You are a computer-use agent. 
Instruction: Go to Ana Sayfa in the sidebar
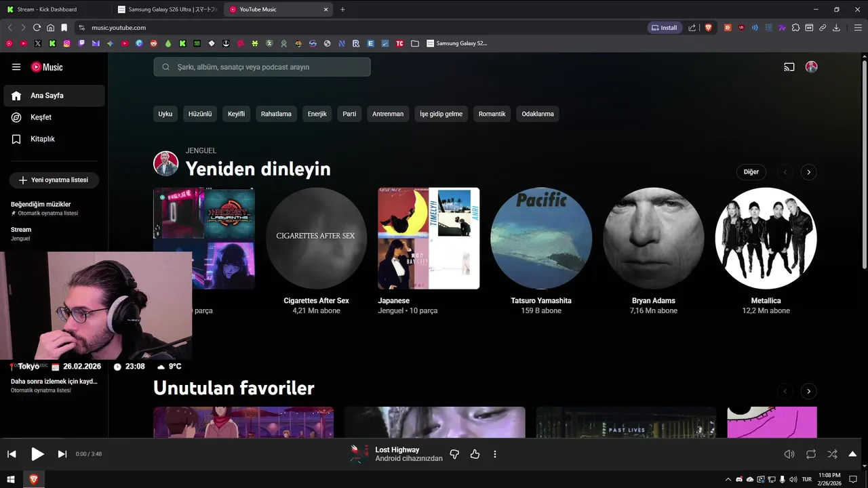[x=54, y=96]
